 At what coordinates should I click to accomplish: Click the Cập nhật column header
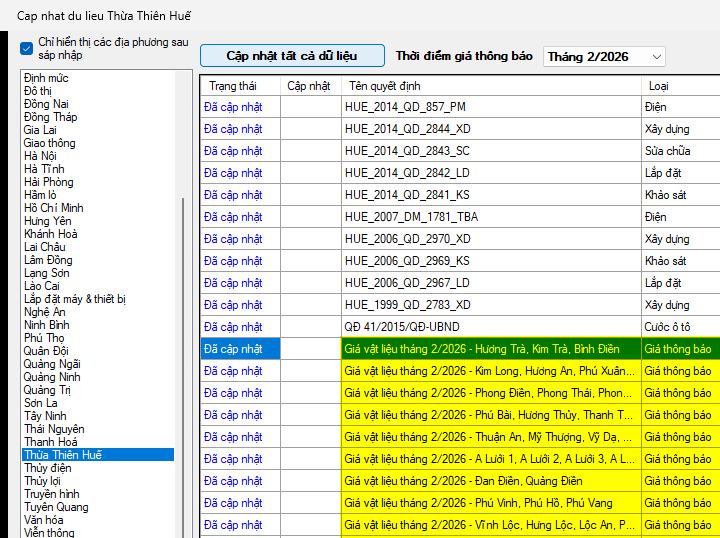coord(309,86)
